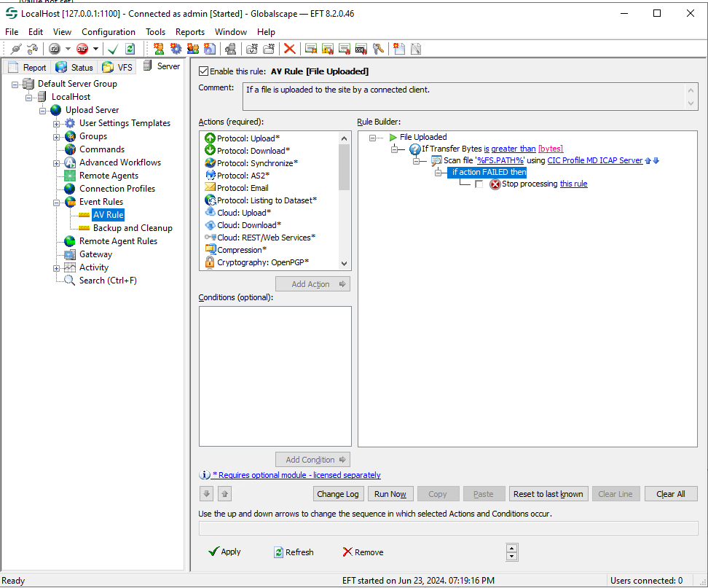Click the Clear All button
The image size is (708, 588).
pyautogui.click(x=671, y=493)
